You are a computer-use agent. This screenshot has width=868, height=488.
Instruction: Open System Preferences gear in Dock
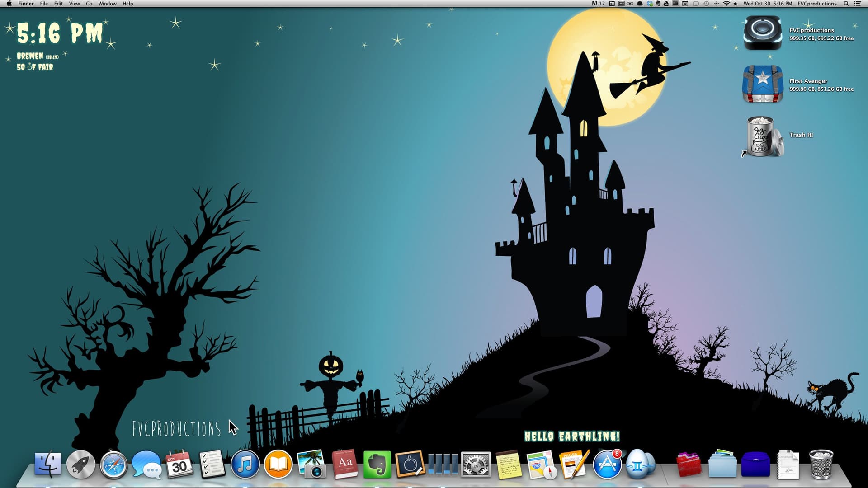click(476, 465)
